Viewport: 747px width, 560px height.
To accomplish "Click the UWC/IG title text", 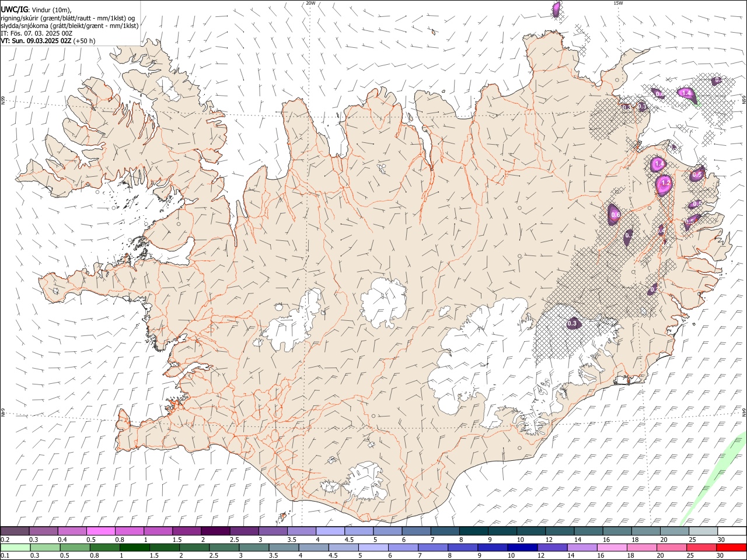I will point(15,10).
